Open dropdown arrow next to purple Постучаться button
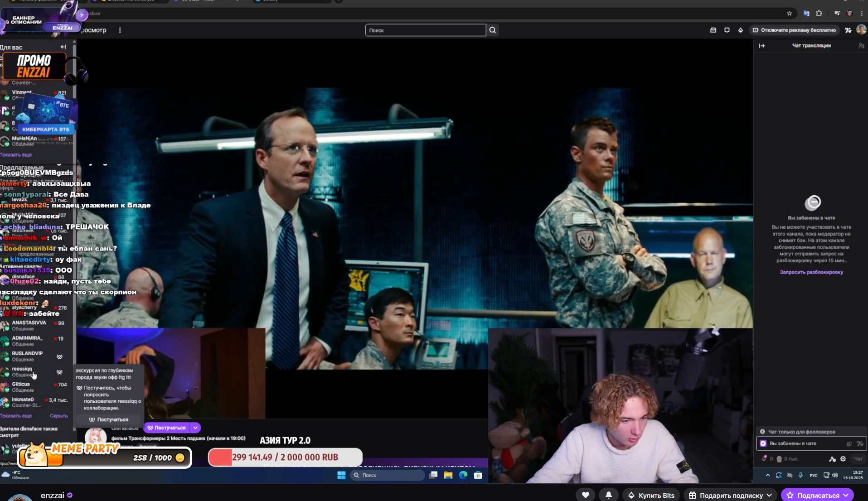 pos(195,428)
